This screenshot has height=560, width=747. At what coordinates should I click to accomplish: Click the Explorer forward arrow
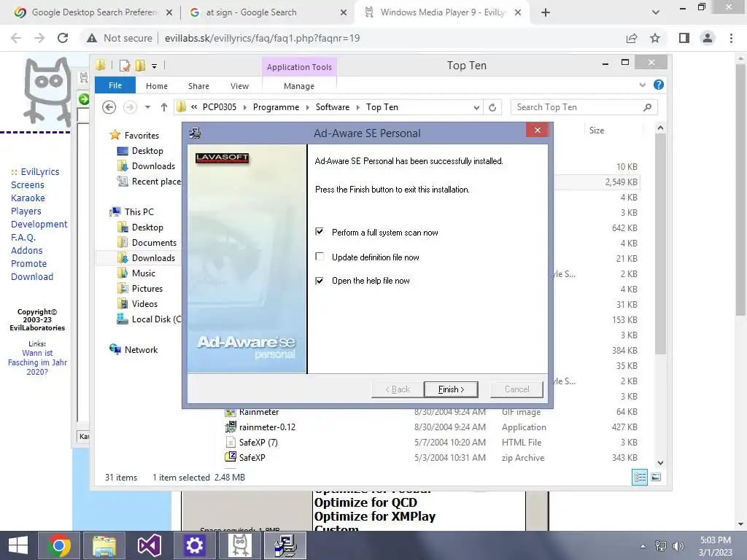(x=130, y=107)
